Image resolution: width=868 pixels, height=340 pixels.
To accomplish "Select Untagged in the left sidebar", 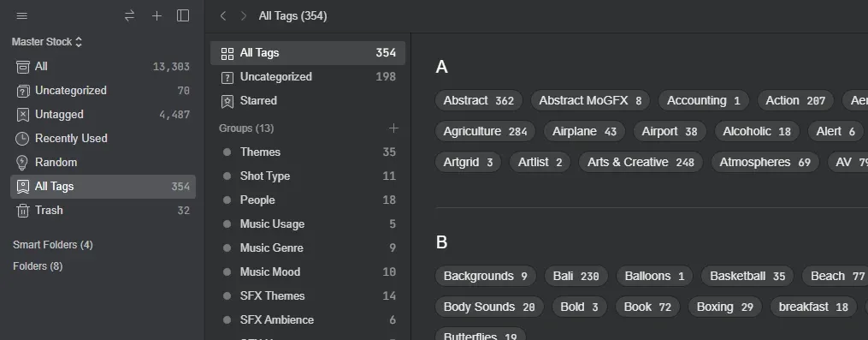I will point(103,115).
